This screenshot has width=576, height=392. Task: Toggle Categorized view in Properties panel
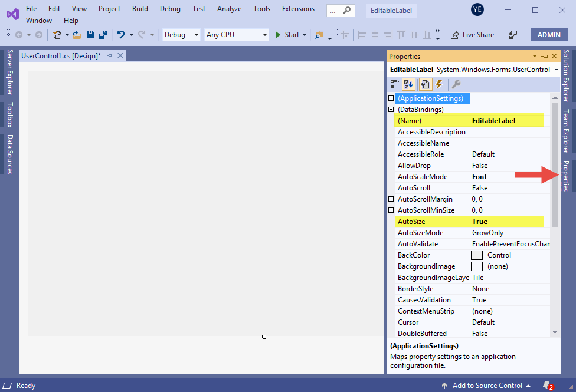coord(395,84)
